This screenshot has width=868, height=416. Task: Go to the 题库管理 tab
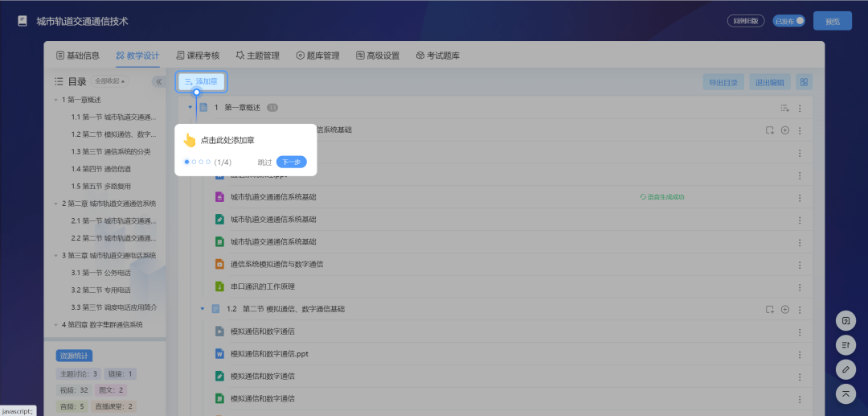click(317, 56)
